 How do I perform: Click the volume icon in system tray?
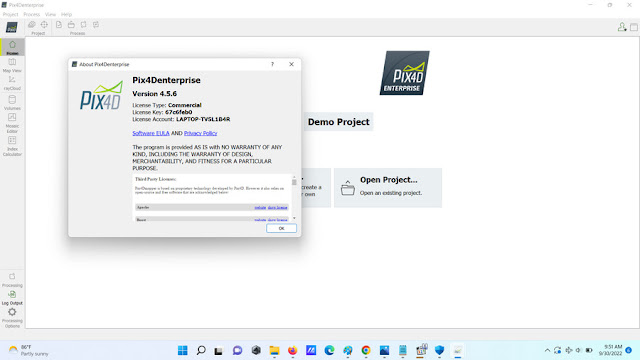pos(578,350)
